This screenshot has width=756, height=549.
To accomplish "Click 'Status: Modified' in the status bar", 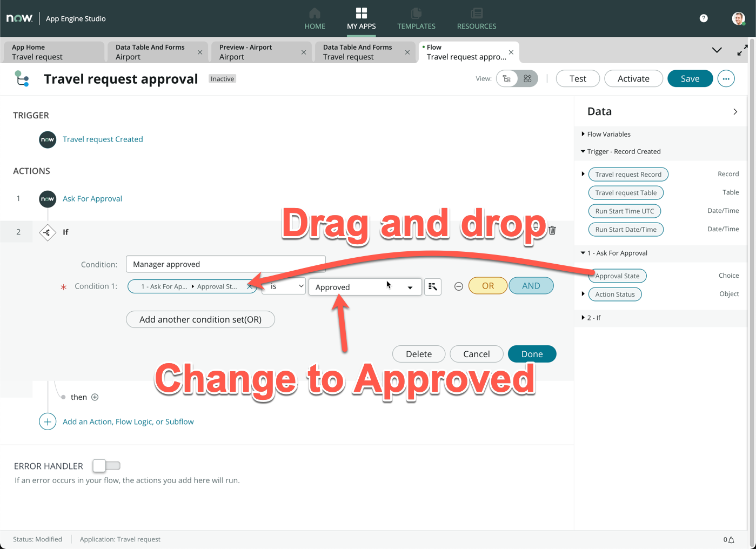I will point(37,539).
